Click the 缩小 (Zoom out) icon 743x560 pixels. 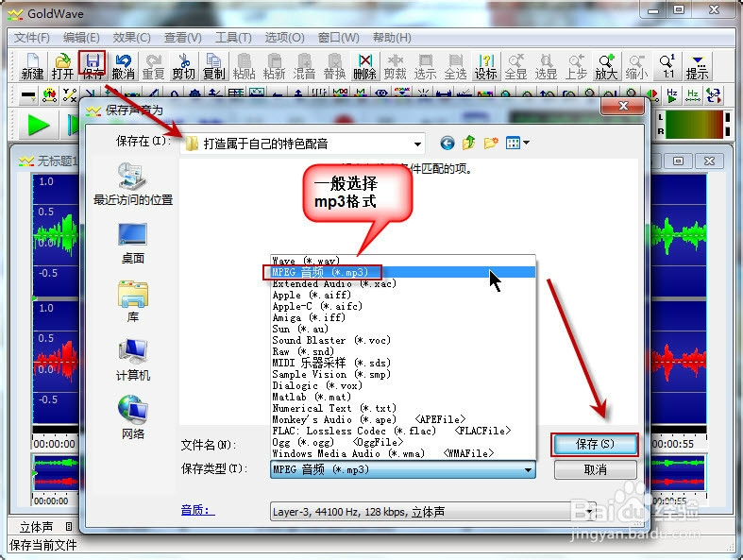click(636, 66)
